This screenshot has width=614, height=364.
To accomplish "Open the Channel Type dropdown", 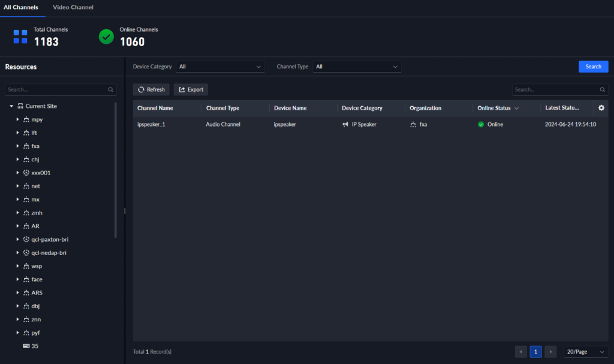I will coord(357,67).
